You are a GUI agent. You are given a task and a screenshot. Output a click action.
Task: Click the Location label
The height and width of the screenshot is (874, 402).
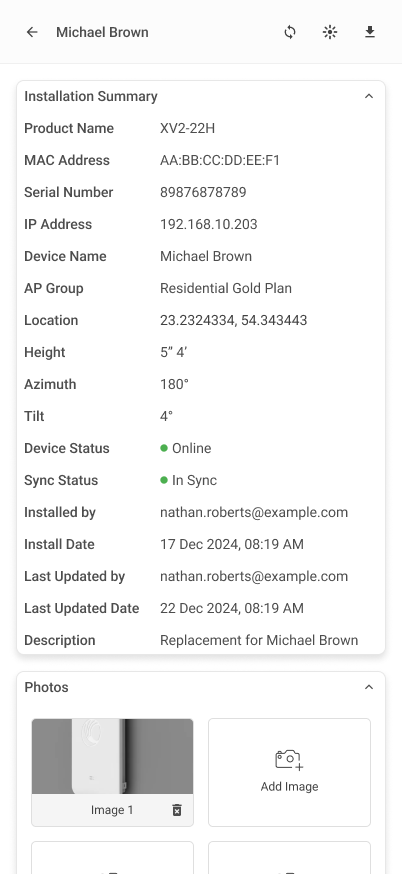(51, 321)
